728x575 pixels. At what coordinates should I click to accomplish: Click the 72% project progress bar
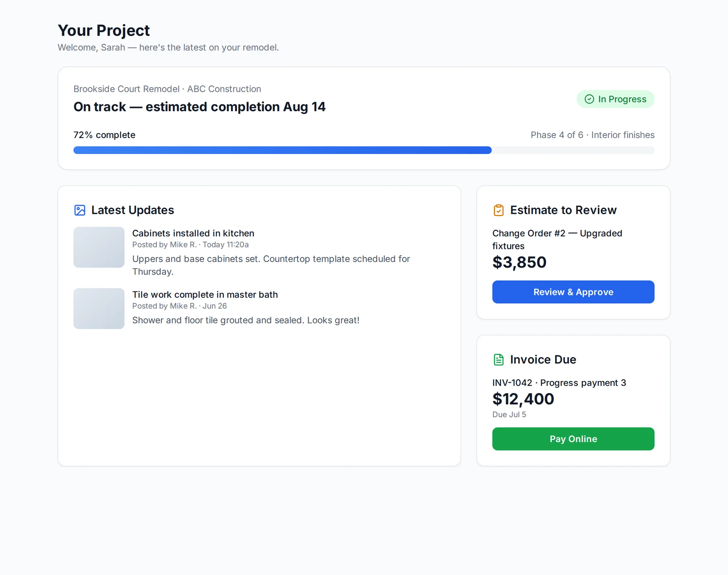364,150
